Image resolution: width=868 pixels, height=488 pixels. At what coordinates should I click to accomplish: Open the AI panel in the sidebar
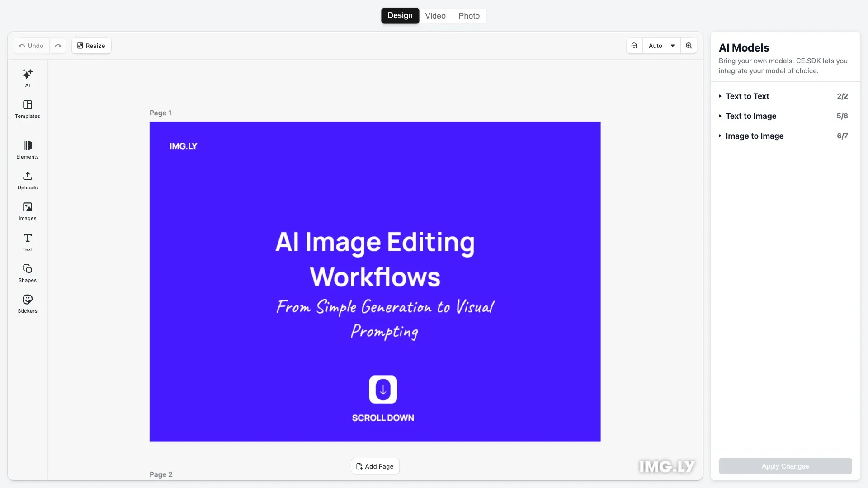[x=27, y=78]
